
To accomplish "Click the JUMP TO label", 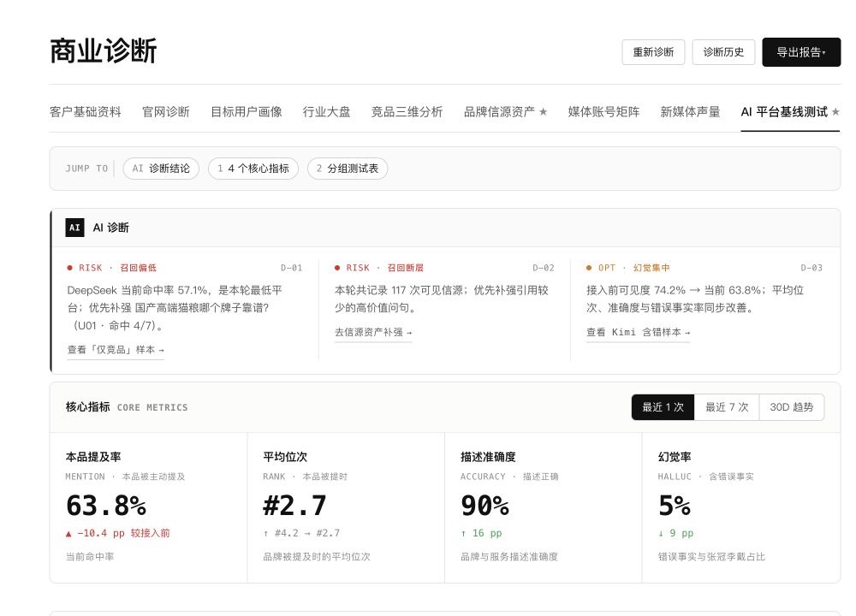I will click(86, 169).
